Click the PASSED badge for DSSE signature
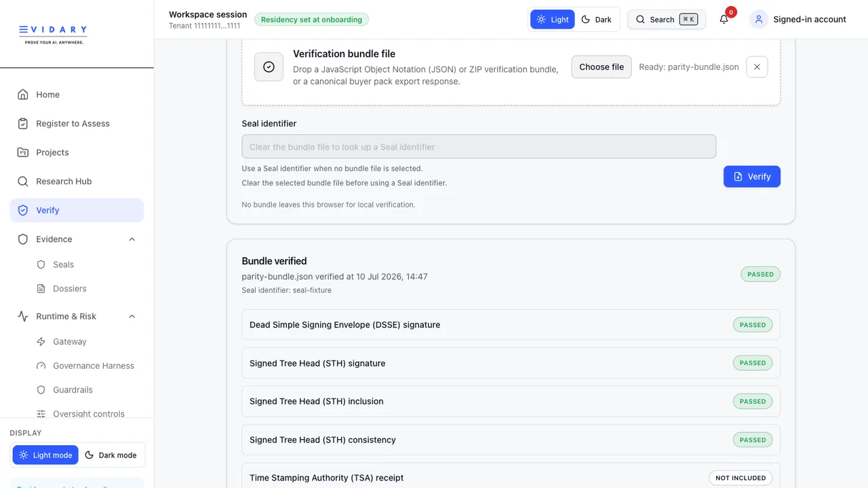The height and width of the screenshot is (488, 868). click(753, 325)
